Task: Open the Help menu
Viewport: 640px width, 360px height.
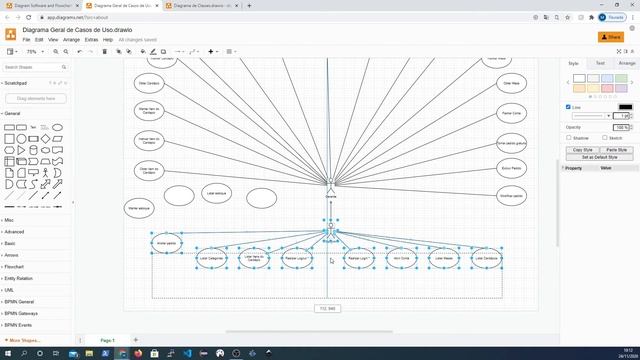Action: point(108,40)
